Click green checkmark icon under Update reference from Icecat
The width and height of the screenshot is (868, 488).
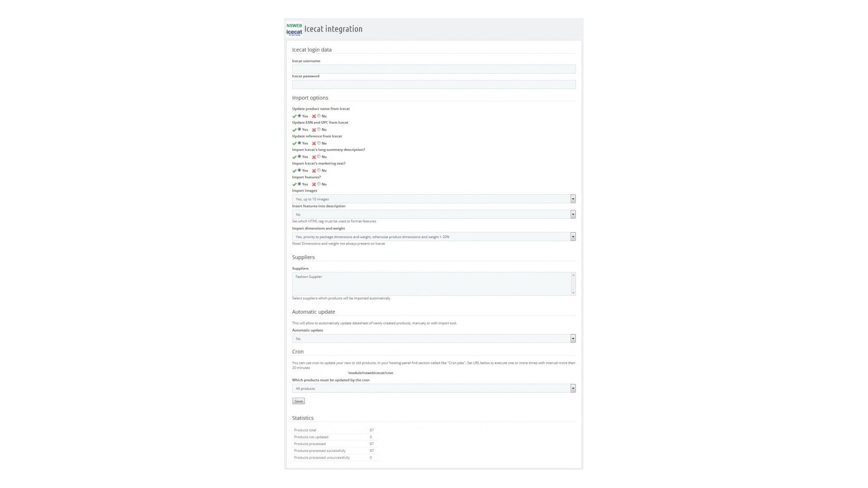(x=294, y=143)
